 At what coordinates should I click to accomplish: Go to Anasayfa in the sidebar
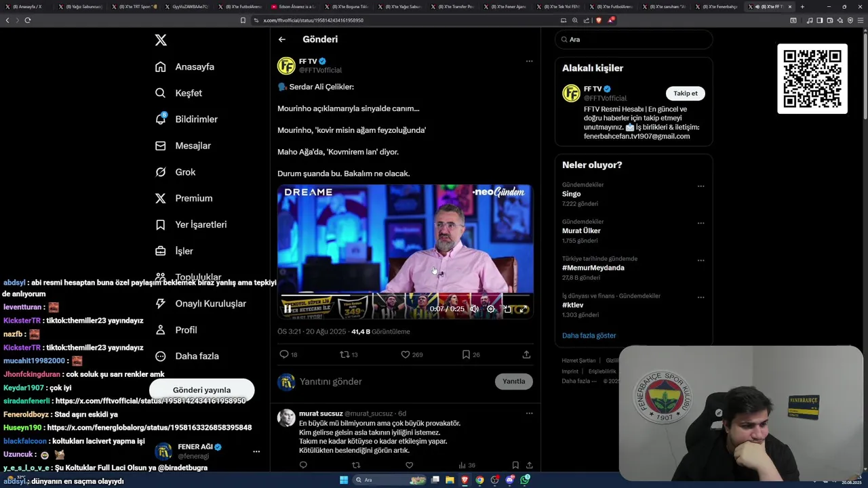click(x=184, y=66)
